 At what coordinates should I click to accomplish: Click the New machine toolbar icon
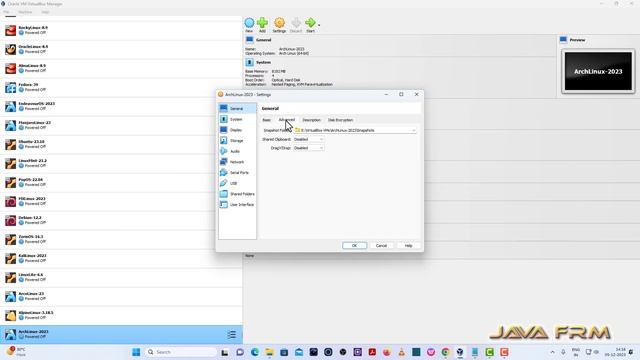point(249,24)
